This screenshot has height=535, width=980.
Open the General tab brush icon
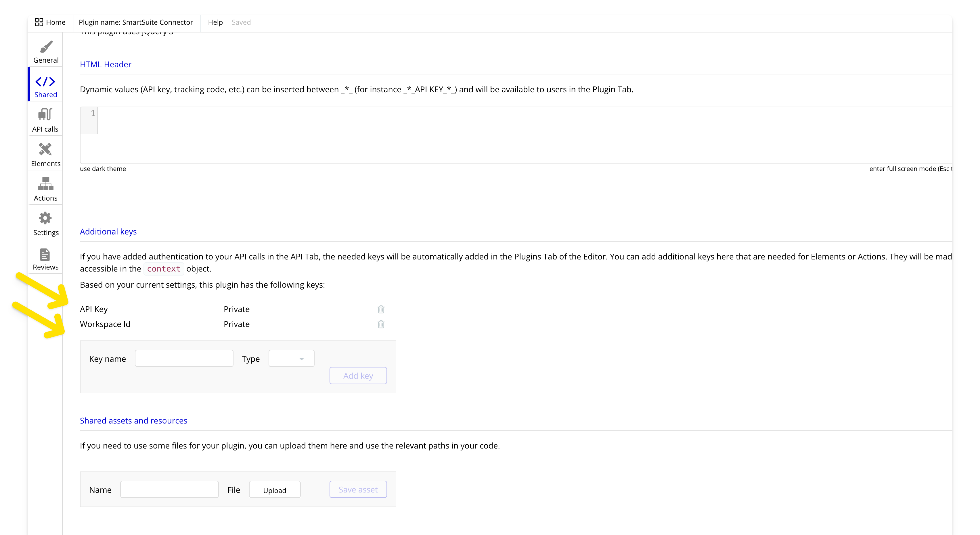pos(46,47)
